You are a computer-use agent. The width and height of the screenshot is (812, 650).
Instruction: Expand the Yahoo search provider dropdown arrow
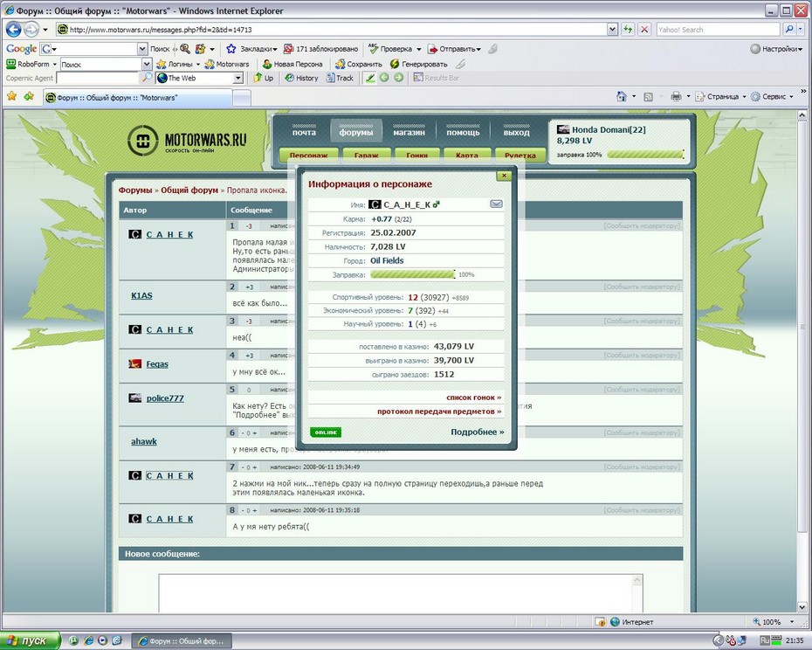(799, 30)
